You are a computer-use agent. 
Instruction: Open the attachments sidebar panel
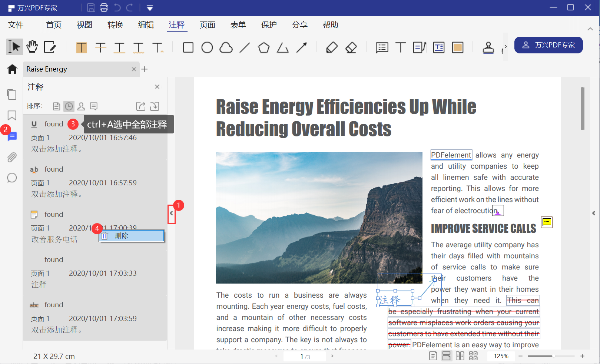pyautogui.click(x=12, y=157)
